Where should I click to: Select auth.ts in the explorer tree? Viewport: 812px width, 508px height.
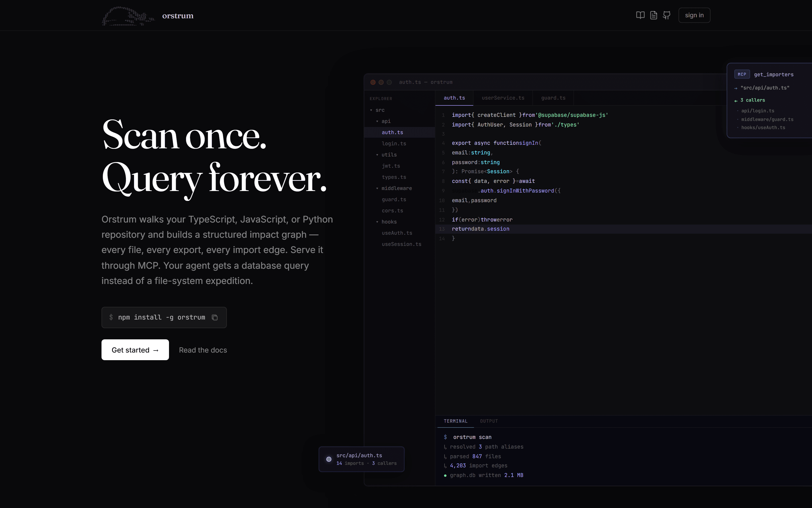400,132
